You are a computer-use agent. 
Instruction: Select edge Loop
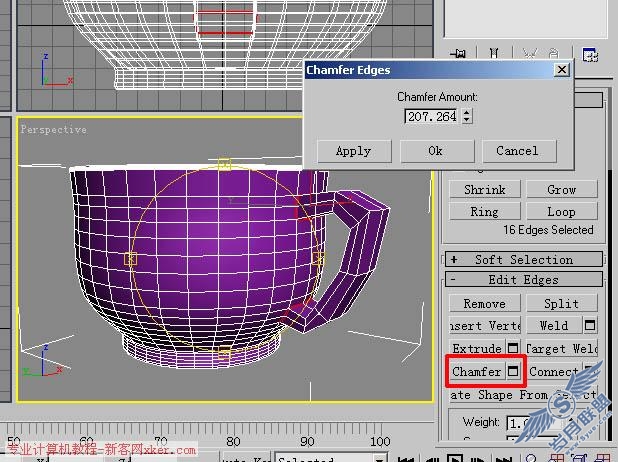click(562, 212)
